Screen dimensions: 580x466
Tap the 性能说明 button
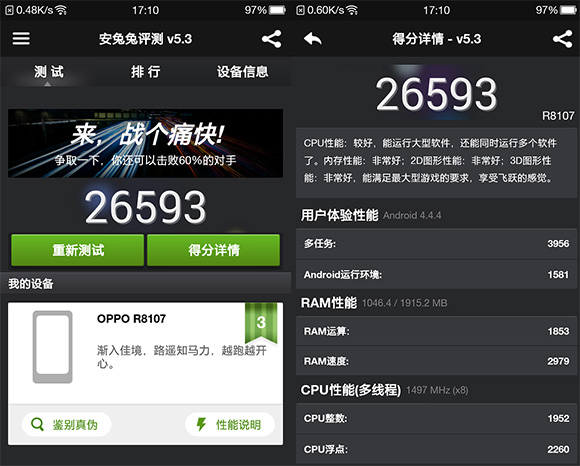[230, 424]
